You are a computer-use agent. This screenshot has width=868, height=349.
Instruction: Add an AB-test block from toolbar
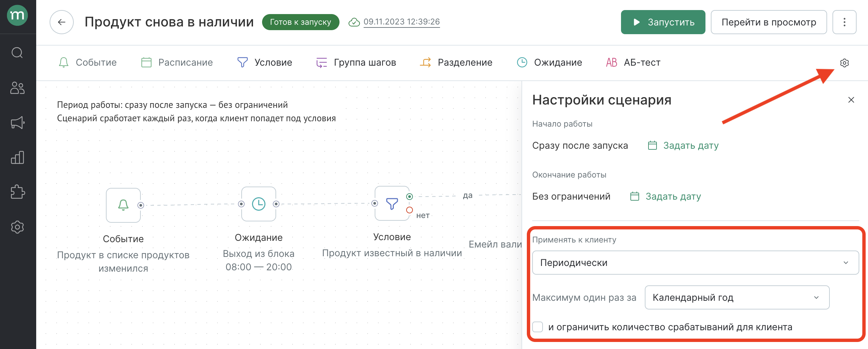(x=633, y=63)
